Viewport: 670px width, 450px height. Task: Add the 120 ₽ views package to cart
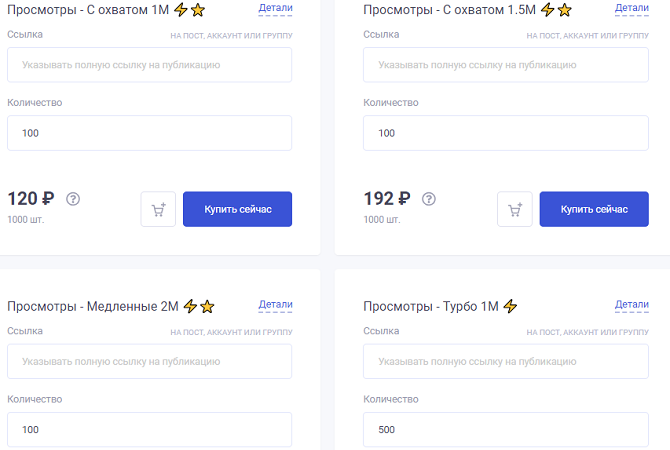click(158, 209)
